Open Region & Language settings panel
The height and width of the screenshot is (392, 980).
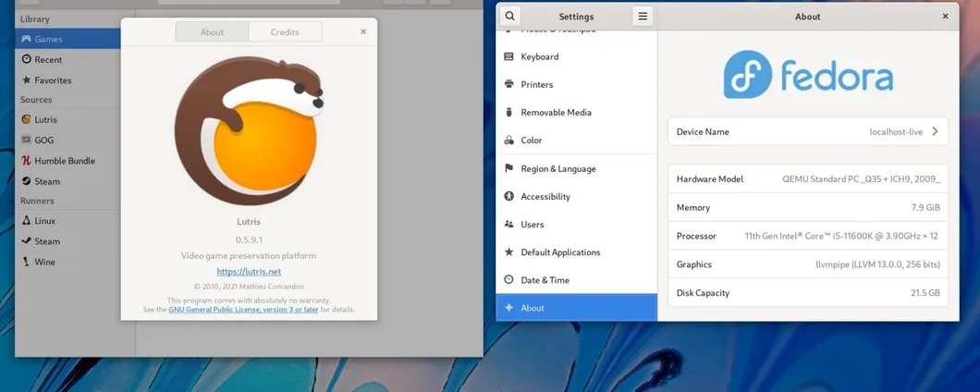(576, 169)
